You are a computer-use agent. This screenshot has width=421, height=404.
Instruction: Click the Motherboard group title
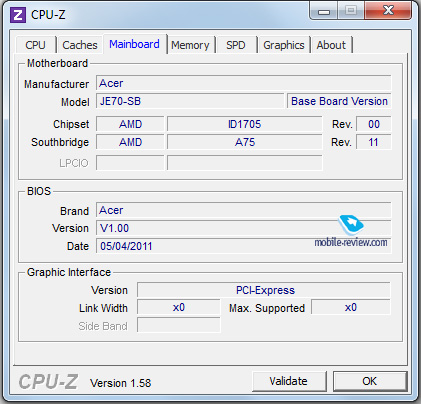click(x=57, y=63)
